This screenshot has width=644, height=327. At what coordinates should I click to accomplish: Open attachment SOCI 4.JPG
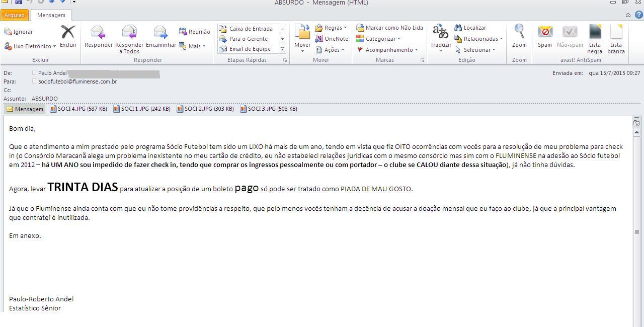click(78, 109)
